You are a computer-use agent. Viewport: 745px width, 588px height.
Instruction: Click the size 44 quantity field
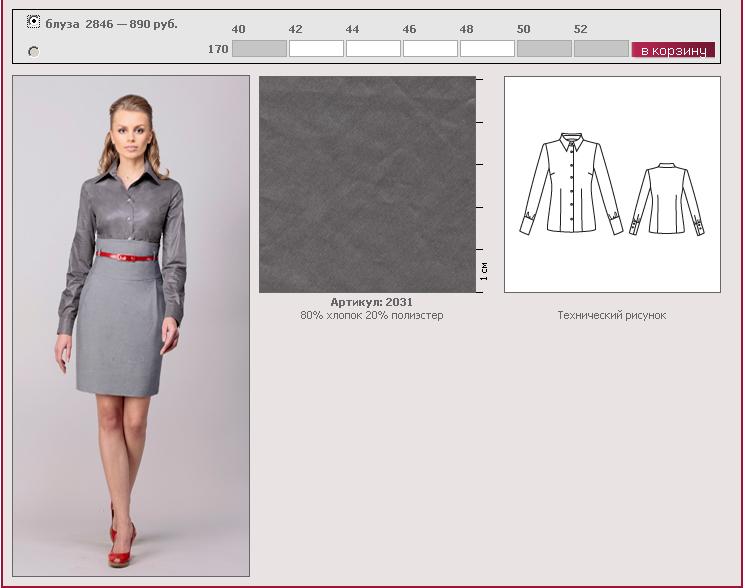pos(373,48)
